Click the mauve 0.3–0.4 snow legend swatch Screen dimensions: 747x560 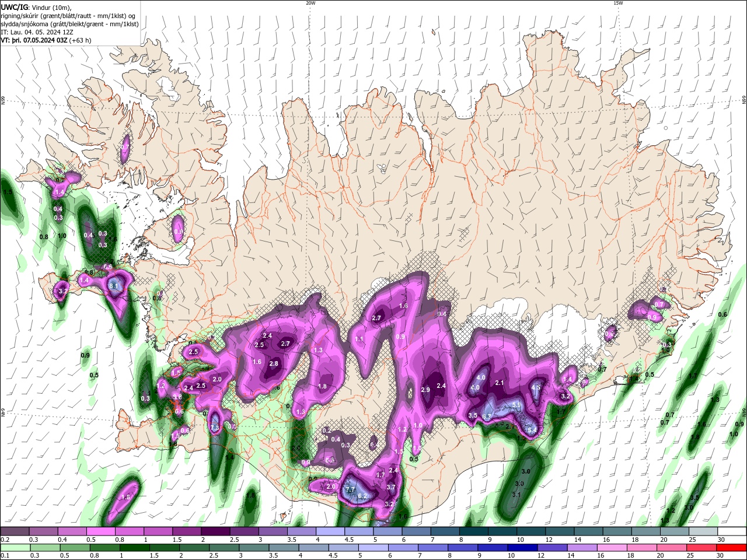coord(43,531)
